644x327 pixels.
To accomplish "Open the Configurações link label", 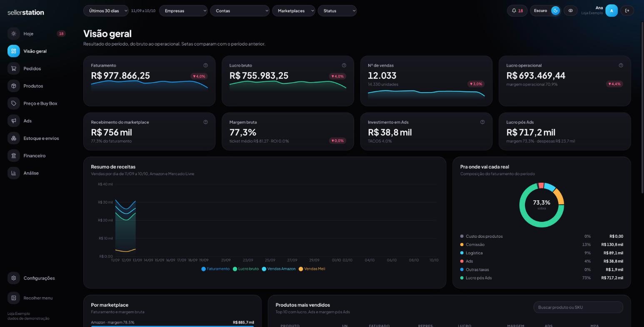I will click(x=39, y=278).
